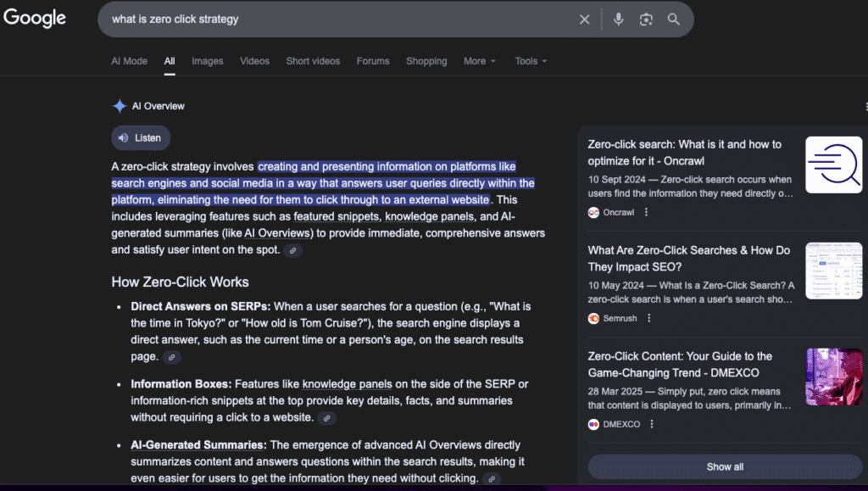Click the link icon after the Direct Answers bullet
Viewport: 868px width, 491px height.
[x=171, y=356]
